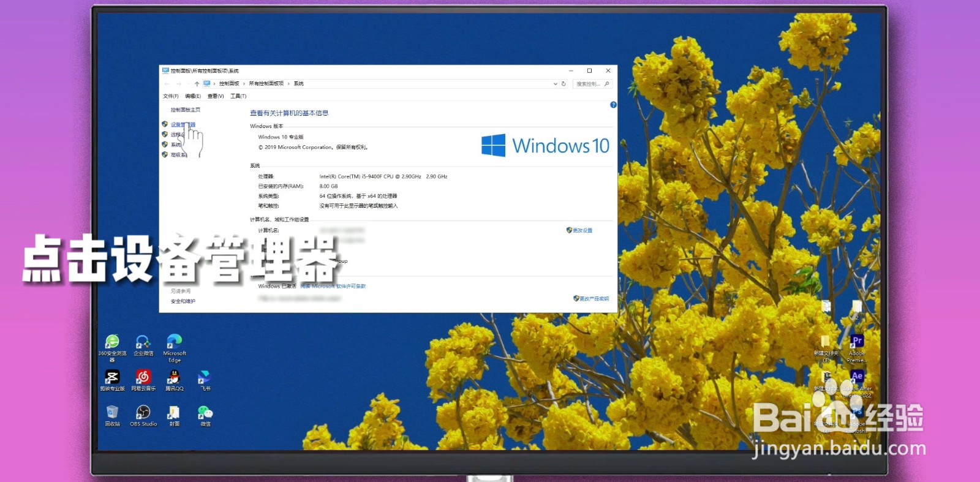Click the refresh button in address bar
980x482 pixels.
point(563,84)
